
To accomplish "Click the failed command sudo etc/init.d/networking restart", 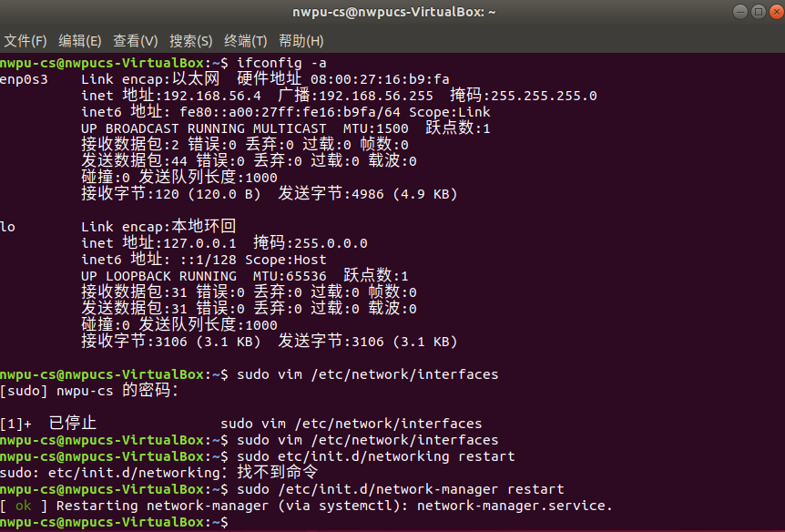I will (375, 456).
